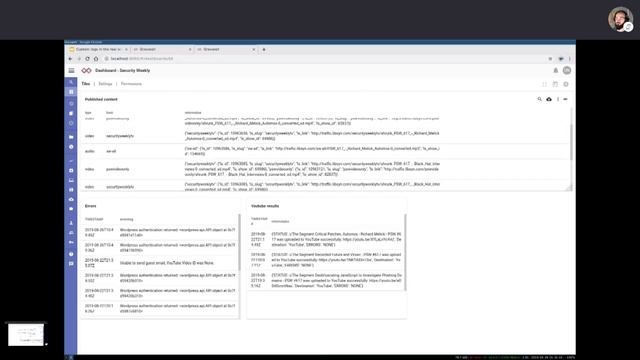Click the Youtube result mentioning Deobfuscating JavaScript
This screenshot has width=640, height=360.
tap(326, 280)
